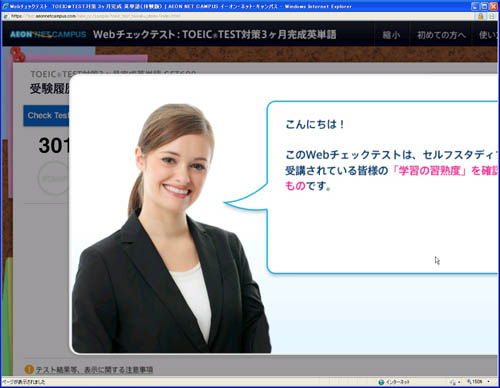Click the Internet Explorer icon in title bar
The height and width of the screenshot is (388, 500).
[x=5, y=6]
